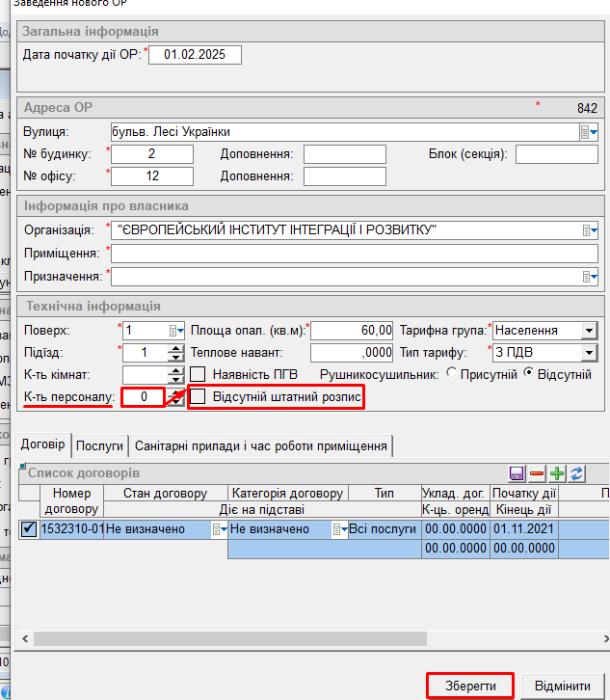Screen dimensions: 610x700
Task: Remove contract with the red minus icon
Action: click(537, 473)
